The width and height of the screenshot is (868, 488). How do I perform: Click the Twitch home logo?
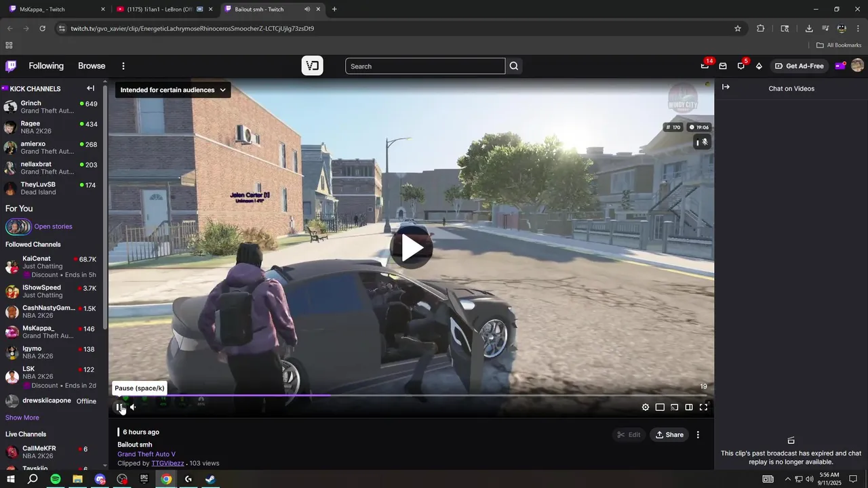(11, 66)
